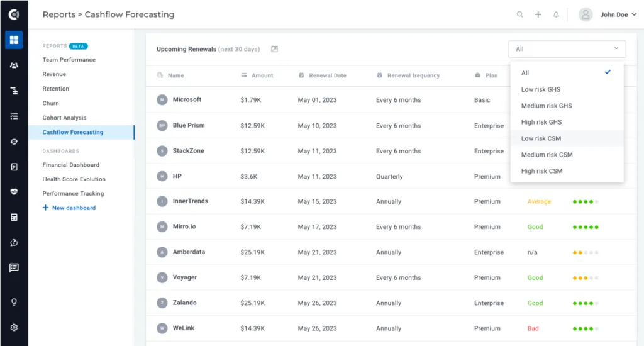Click the Blue Prism avatar circle

coord(162,125)
